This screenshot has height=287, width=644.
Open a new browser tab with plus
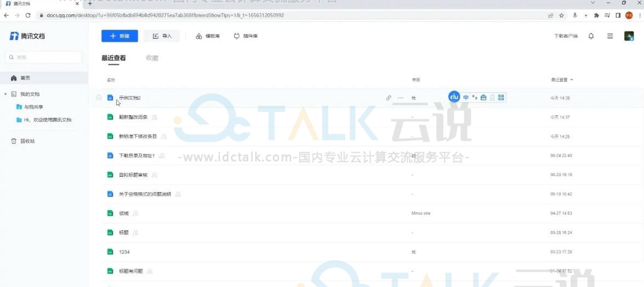[90, 3]
